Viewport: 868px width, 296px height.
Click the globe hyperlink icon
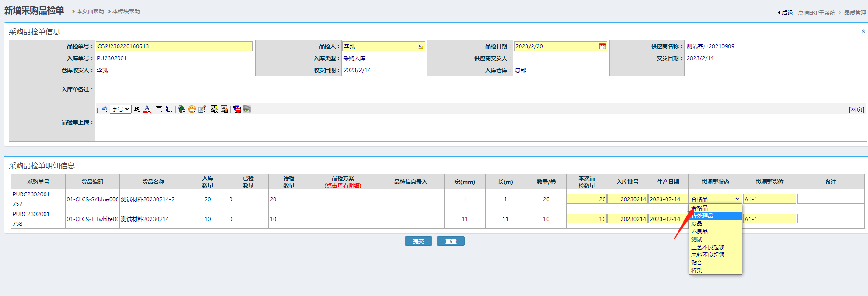pos(181,109)
